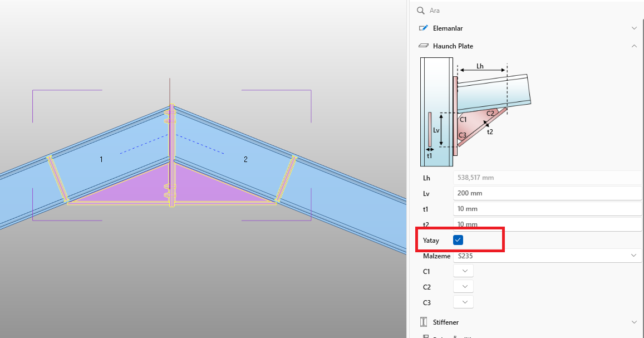Viewport: 644px width, 338px height.
Task: Click the Elemanlar pencil icon
Action: click(x=423, y=28)
